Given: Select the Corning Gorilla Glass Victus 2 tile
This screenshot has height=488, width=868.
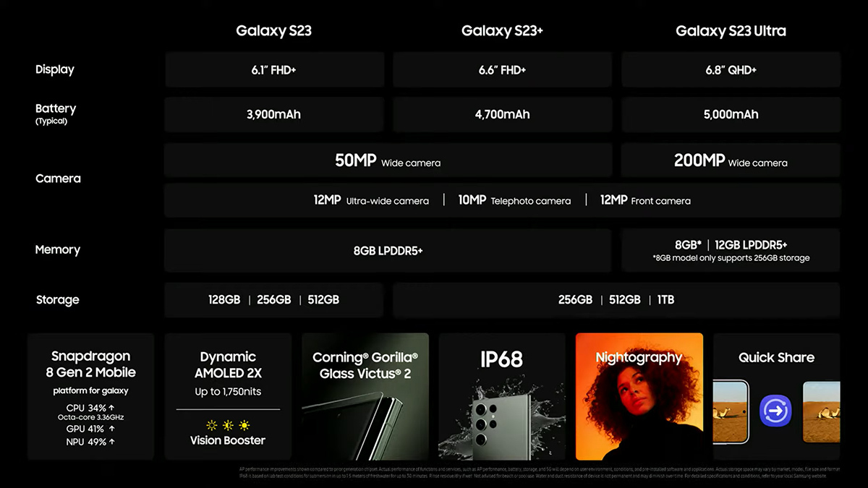Looking at the screenshot, I should click(x=365, y=396).
